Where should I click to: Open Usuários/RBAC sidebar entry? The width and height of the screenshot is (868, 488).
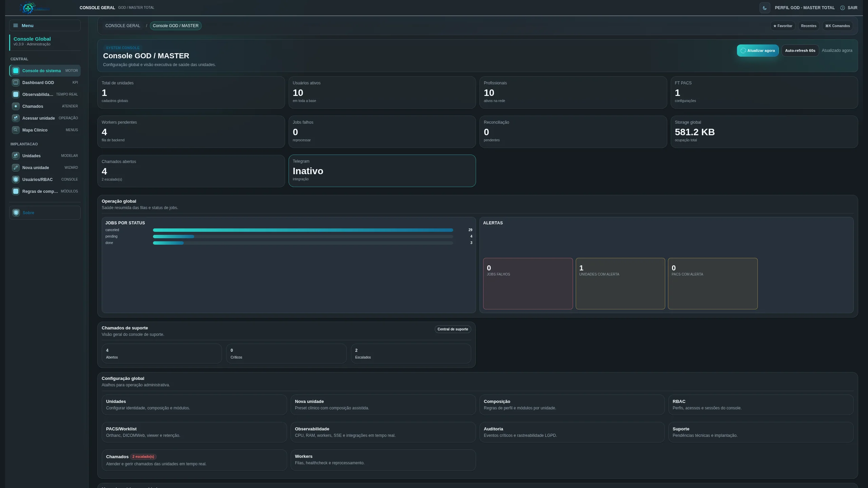[45, 180]
